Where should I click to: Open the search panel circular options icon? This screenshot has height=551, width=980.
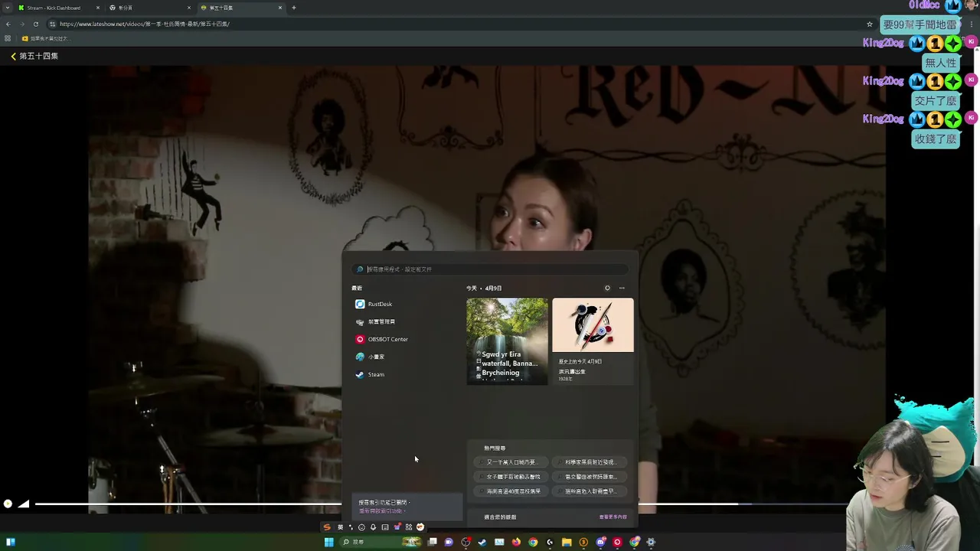click(x=607, y=289)
